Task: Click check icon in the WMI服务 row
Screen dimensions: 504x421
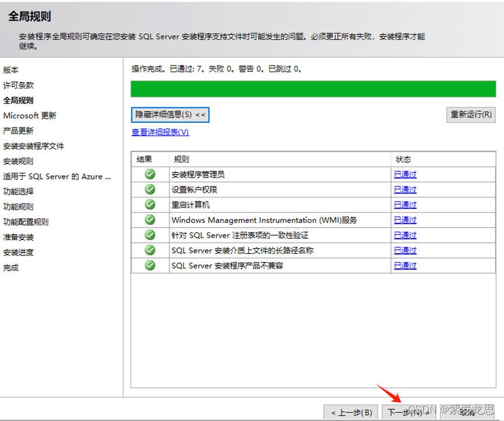Action: tap(150, 220)
